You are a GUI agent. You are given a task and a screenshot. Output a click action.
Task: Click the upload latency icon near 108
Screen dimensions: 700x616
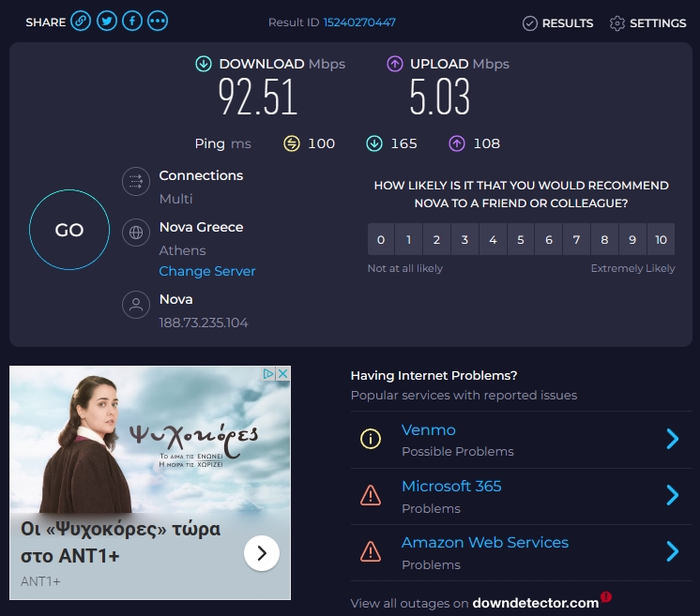point(457,143)
